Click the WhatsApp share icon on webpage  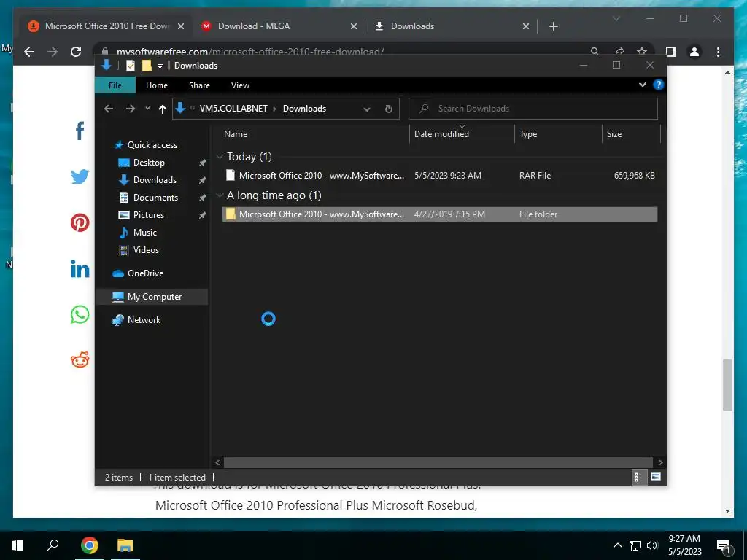80,315
